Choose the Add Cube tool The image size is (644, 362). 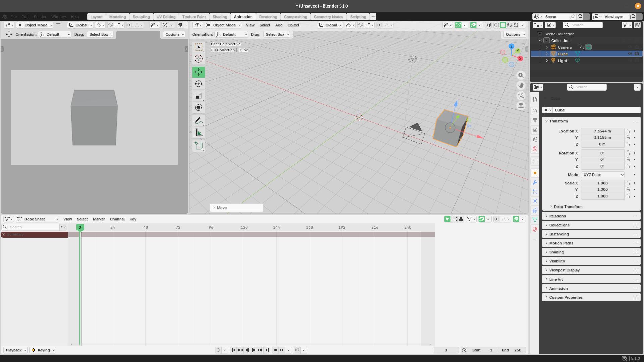point(198,146)
